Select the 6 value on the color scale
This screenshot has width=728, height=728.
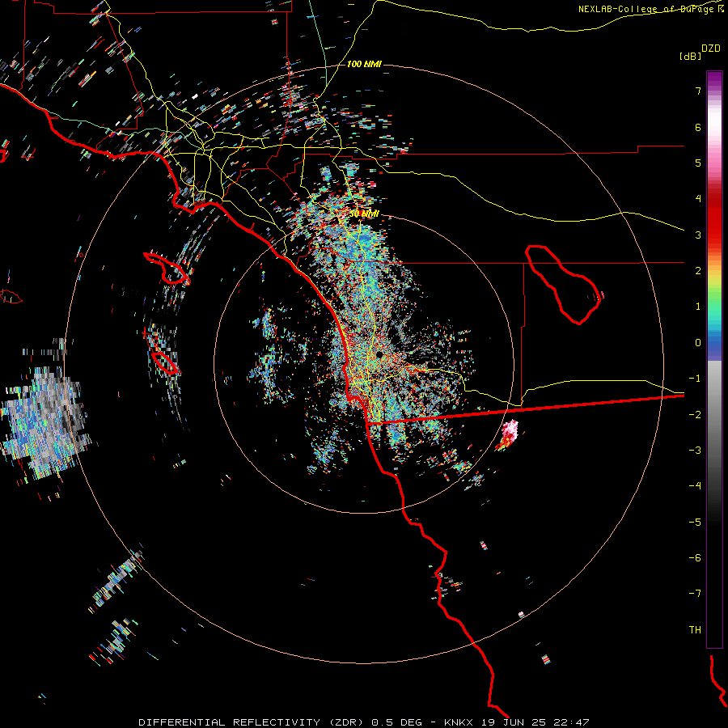click(x=698, y=127)
